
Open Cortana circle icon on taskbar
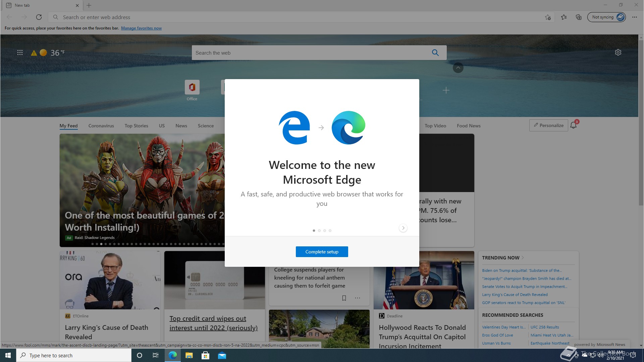(x=140, y=355)
